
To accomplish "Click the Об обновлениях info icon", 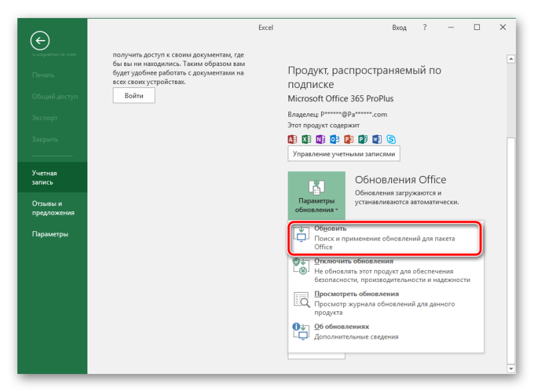I will [x=301, y=331].
